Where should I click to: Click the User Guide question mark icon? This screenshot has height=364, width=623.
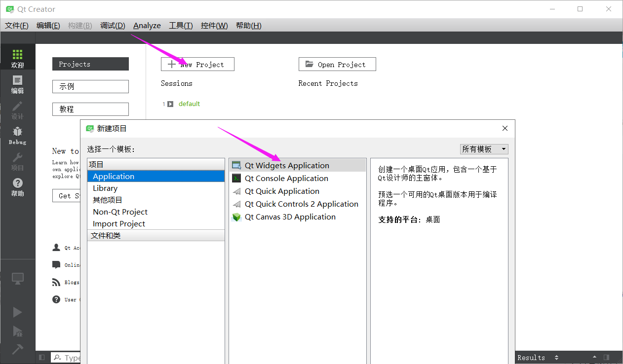56,299
